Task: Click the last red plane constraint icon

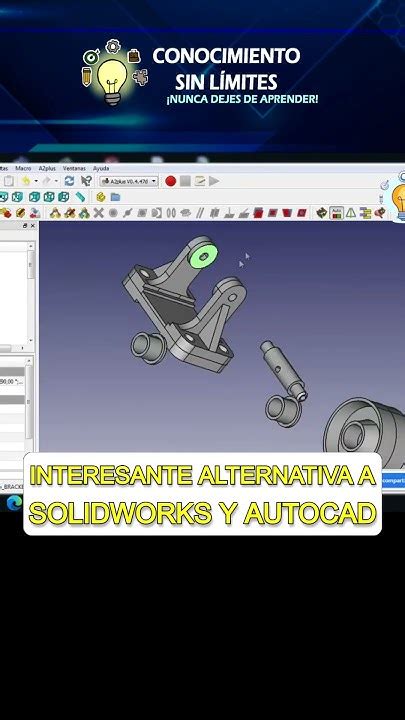Action: click(302, 213)
